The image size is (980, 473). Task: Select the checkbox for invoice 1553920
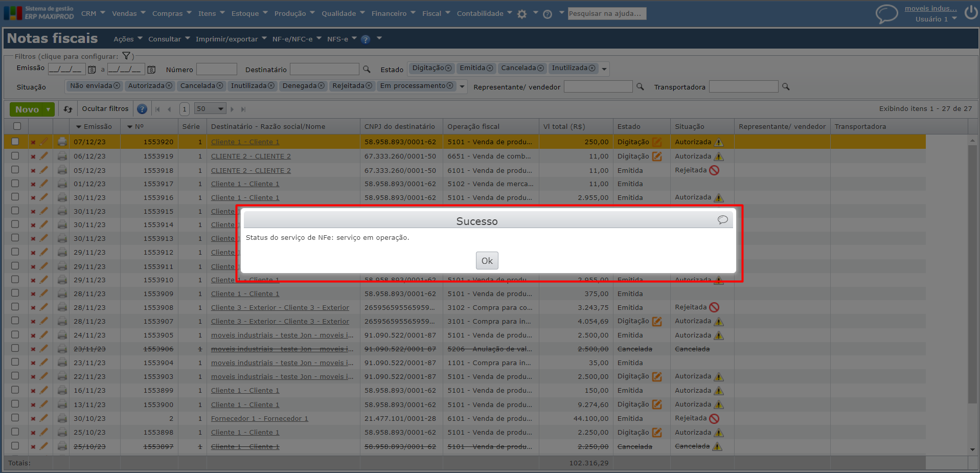15,142
